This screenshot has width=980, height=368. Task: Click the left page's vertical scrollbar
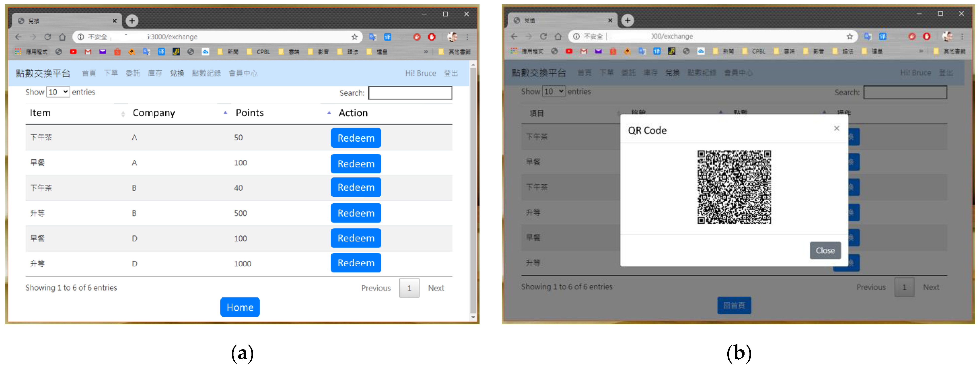point(473,190)
